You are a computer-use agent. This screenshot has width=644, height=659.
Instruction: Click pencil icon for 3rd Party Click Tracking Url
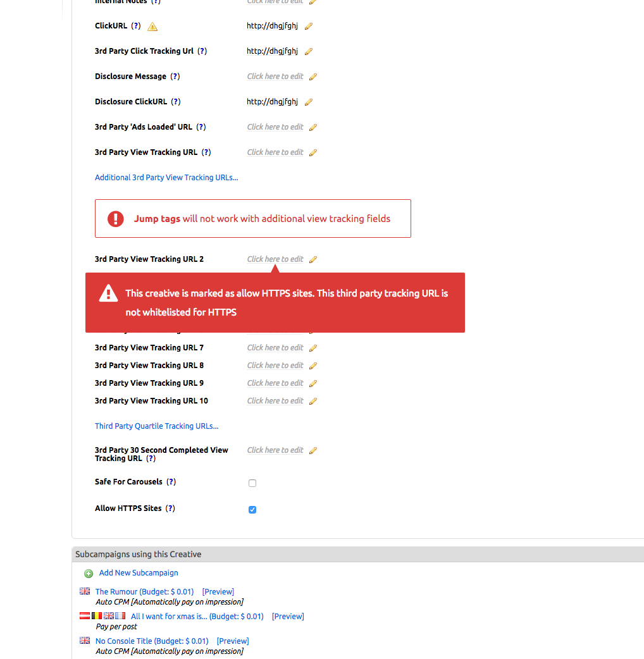pyautogui.click(x=309, y=51)
